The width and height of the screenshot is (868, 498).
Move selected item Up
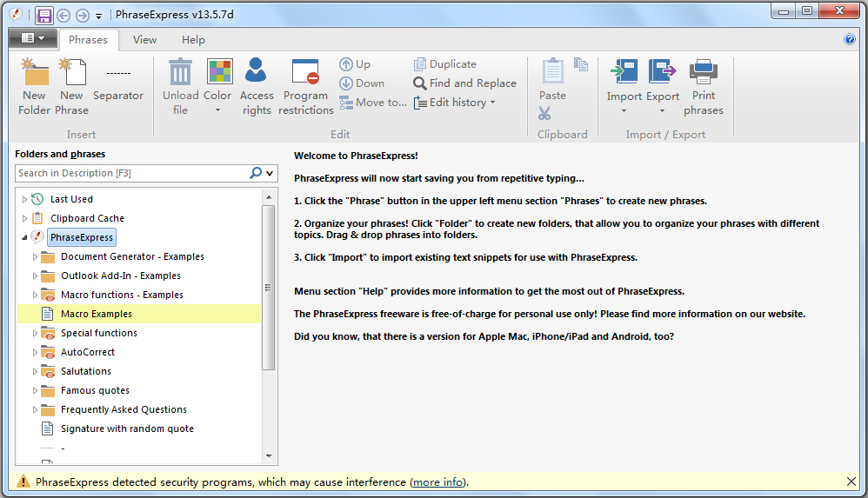click(355, 64)
